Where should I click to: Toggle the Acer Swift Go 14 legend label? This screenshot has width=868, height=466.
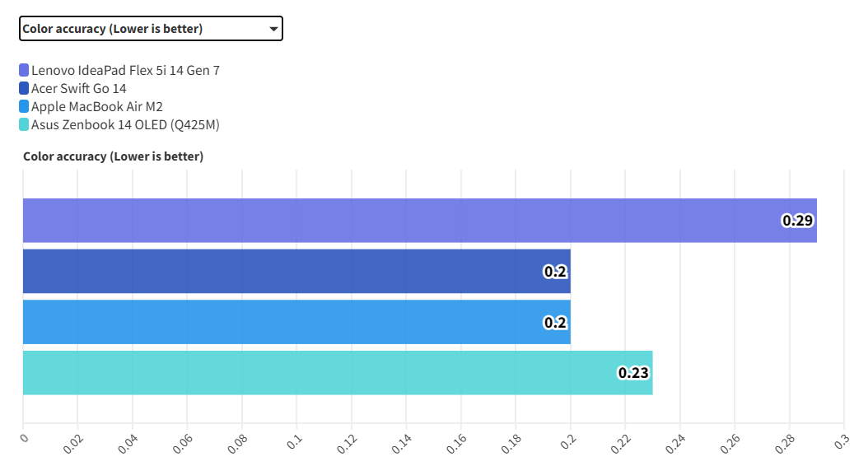pyautogui.click(x=79, y=89)
